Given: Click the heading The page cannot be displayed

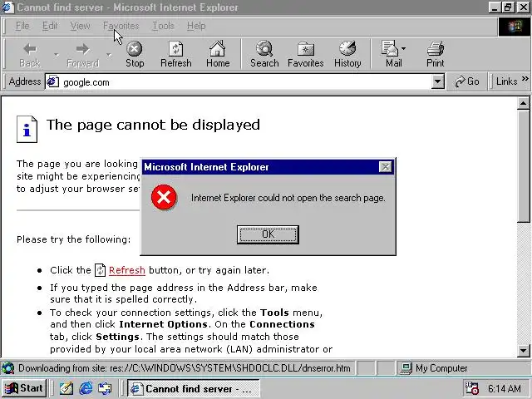Looking at the screenshot, I should [153, 125].
